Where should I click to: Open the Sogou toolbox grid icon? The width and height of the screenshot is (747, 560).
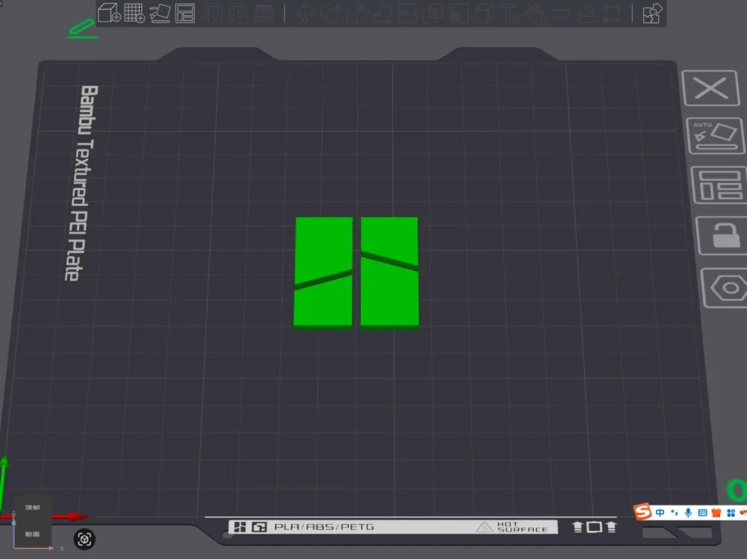[731, 512]
